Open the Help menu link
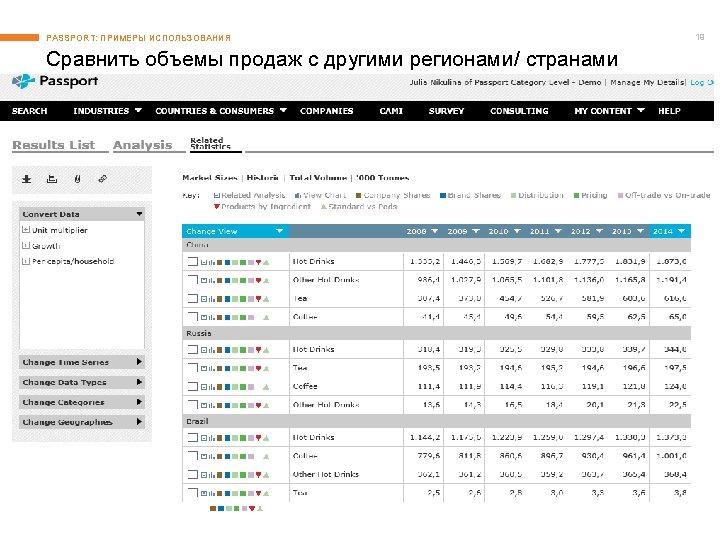This screenshot has height=540, width=720. (669, 111)
